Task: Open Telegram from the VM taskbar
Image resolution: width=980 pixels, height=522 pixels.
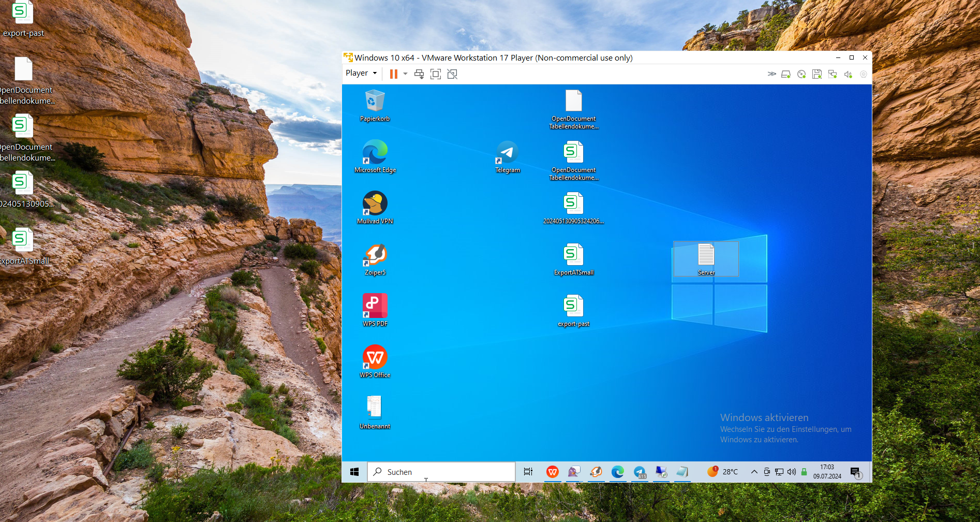Action: tap(640, 472)
